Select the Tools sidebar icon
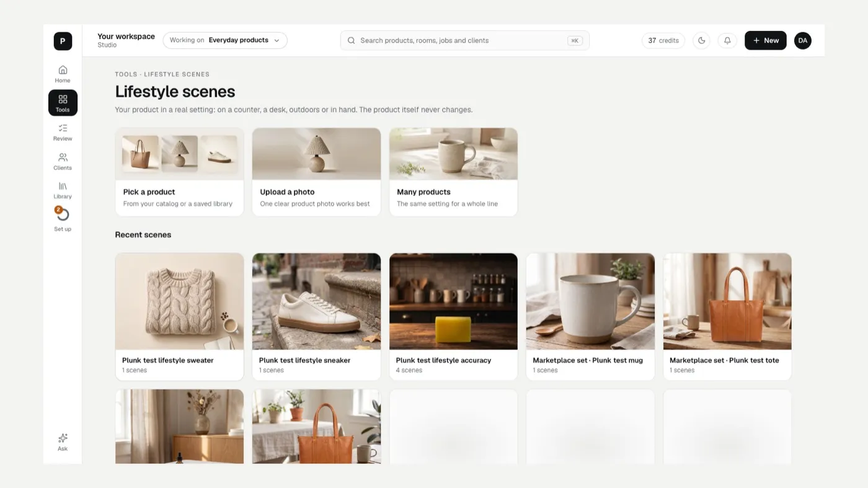 coord(63,103)
